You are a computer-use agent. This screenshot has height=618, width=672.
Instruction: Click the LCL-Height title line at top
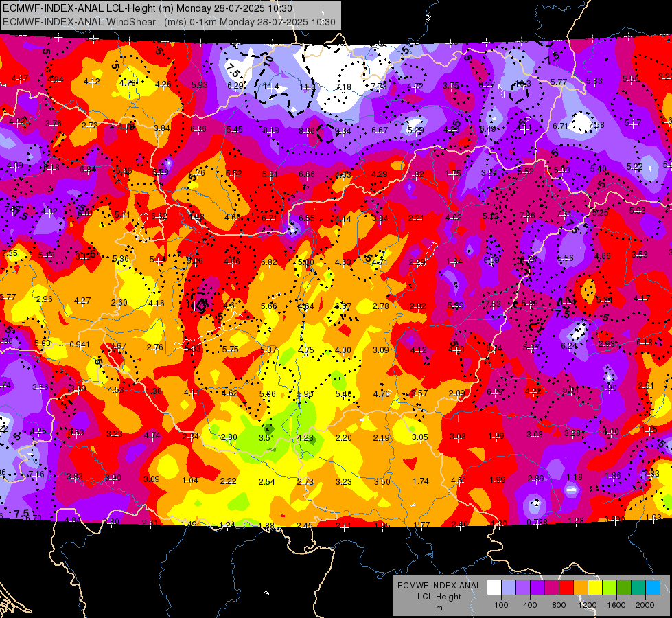tap(148, 8)
